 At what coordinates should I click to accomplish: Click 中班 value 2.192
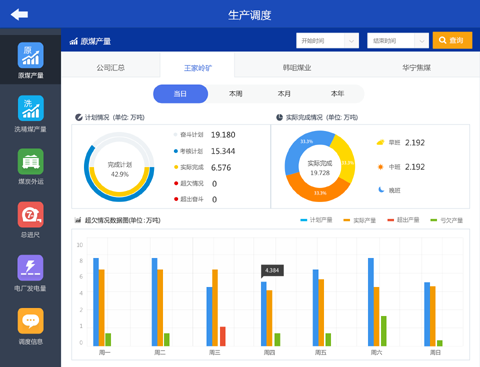coord(415,167)
